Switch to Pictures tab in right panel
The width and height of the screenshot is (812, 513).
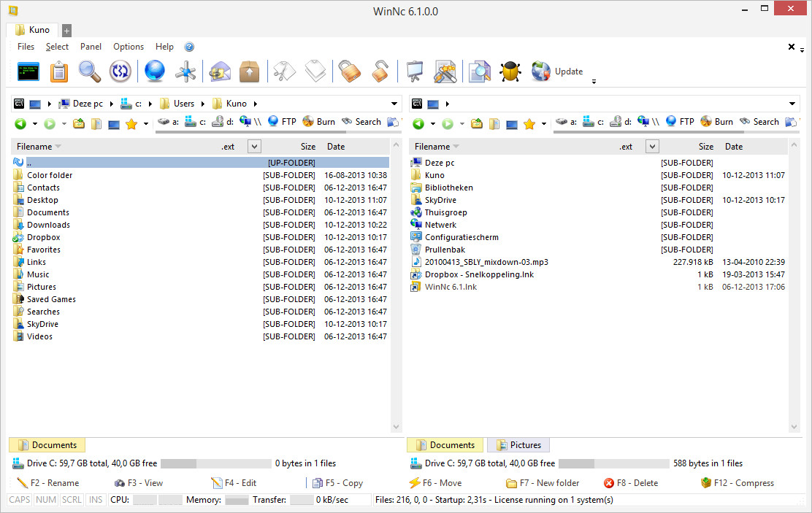[x=518, y=445]
